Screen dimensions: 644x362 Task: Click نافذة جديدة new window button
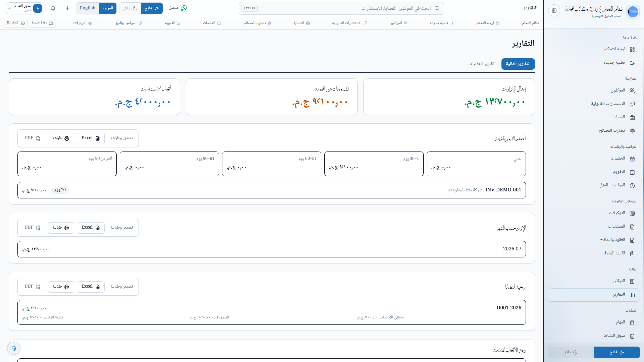(x=42, y=23)
